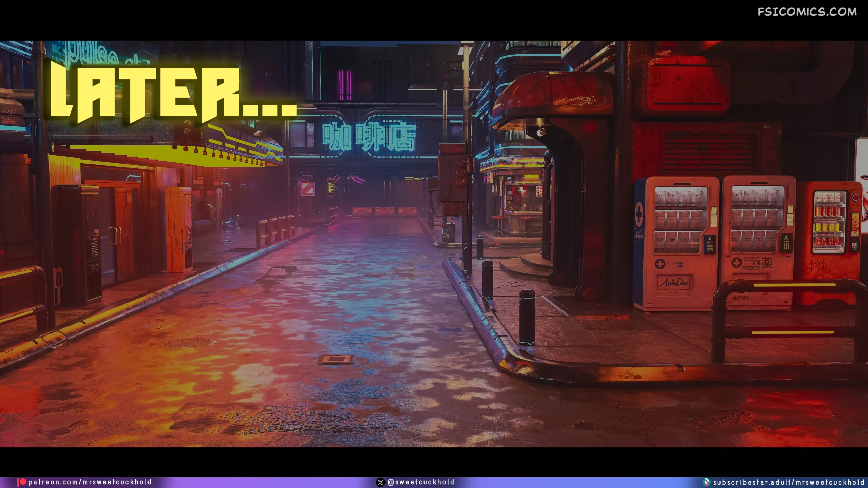Click the SubscribeStar logo icon
The width and height of the screenshot is (868, 488).
[x=707, y=482]
